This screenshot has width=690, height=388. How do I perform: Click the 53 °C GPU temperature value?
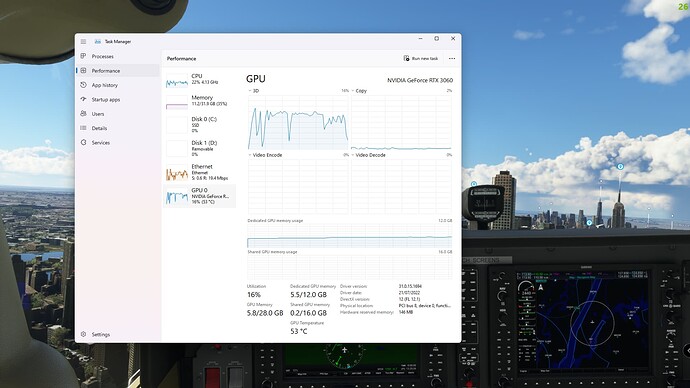299,331
